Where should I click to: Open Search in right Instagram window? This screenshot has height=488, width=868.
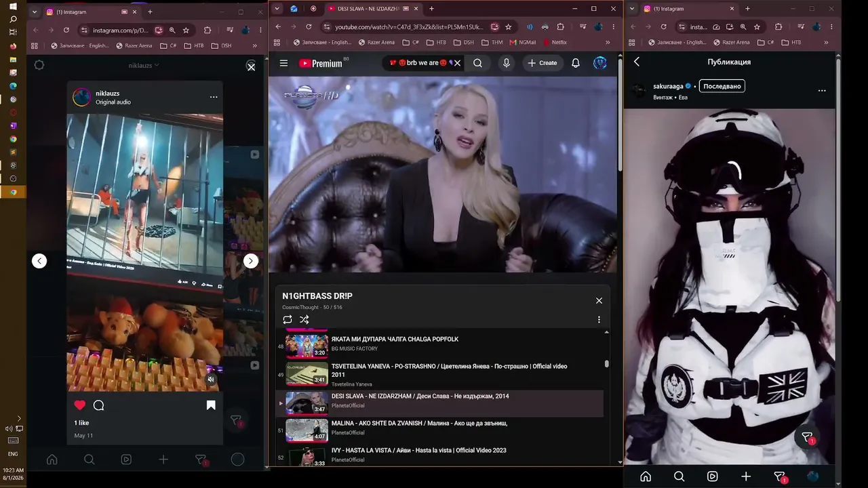[679, 476]
